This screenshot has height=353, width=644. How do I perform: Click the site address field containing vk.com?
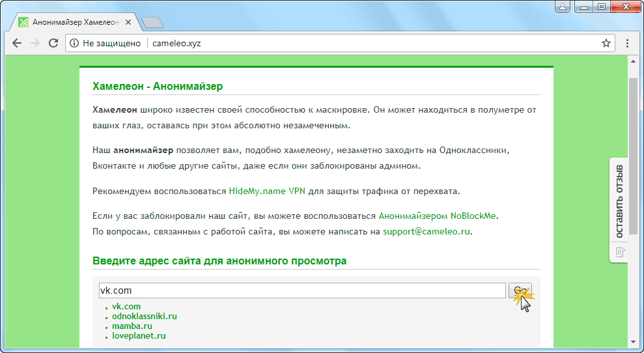[302, 290]
